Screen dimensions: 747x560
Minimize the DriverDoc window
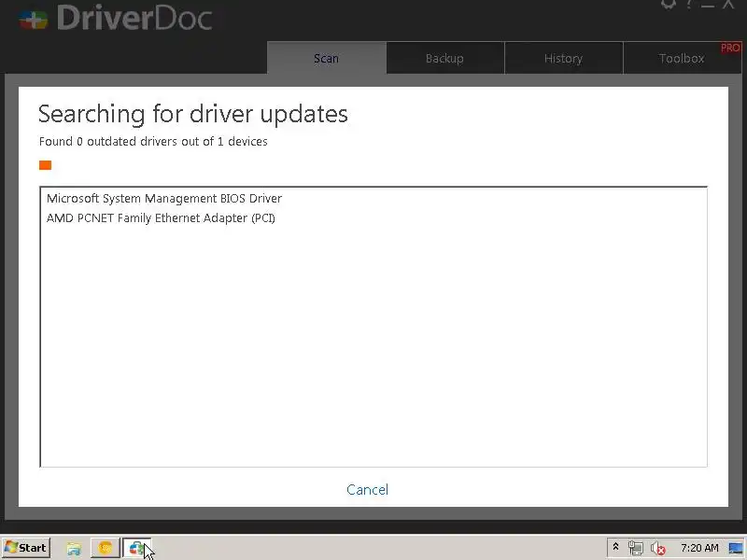pyautogui.click(x=708, y=5)
